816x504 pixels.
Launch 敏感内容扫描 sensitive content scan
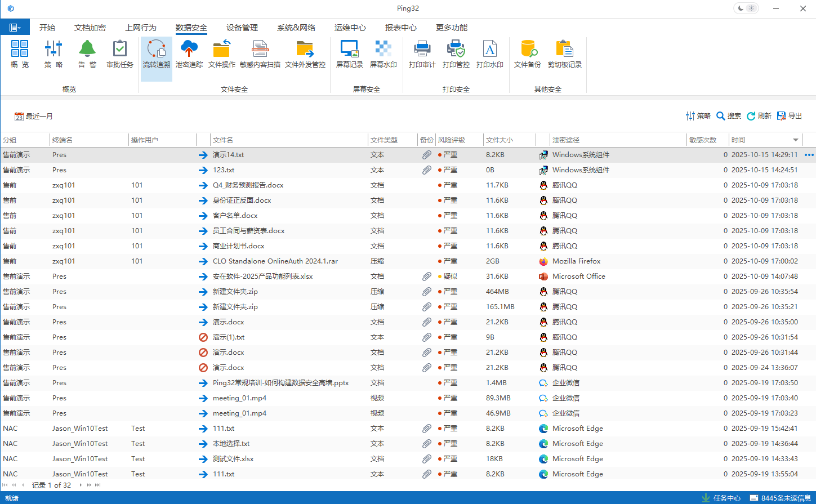(x=260, y=55)
